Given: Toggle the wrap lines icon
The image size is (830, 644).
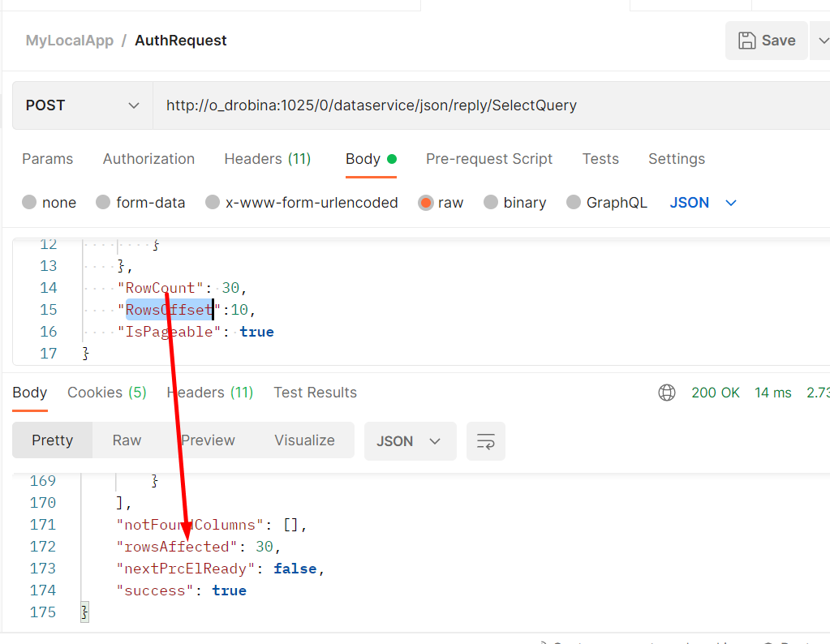Looking at the screenshot, I should (485, 440).
